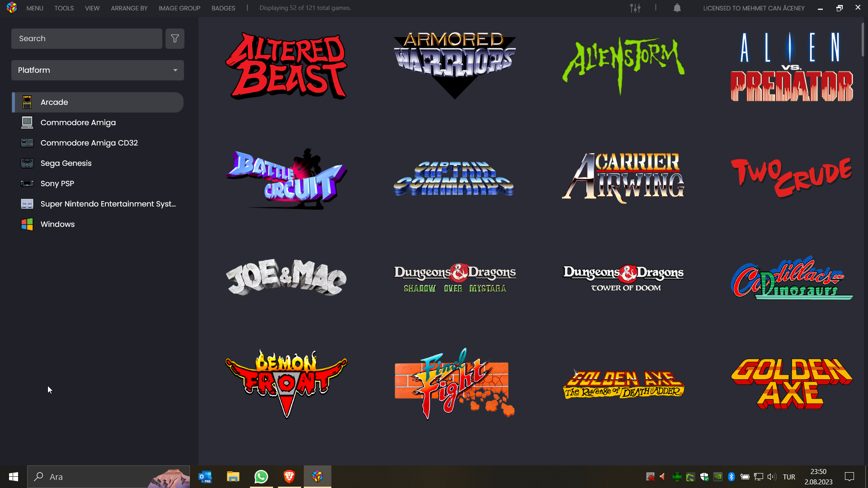Click the Search input field
The image size is (868, 488).
[x=87, y=38]
